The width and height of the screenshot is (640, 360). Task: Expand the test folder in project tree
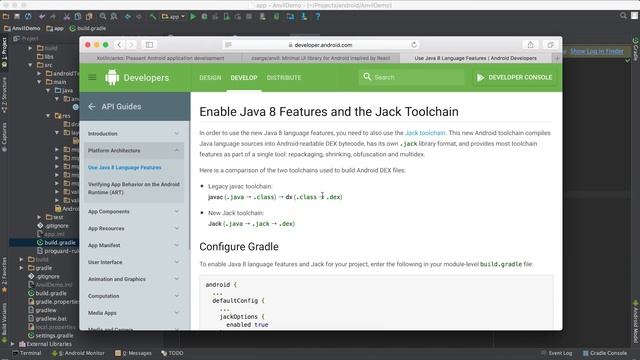pyautogui.click(x=39, y=218)
